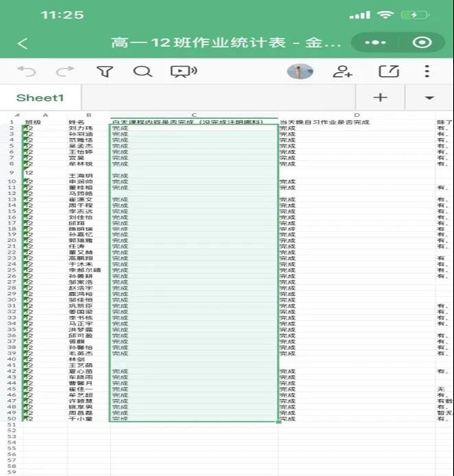Open the vertical three-dot more menu
454x476 pixels.
pyautogui.click(x=427, y=71)
